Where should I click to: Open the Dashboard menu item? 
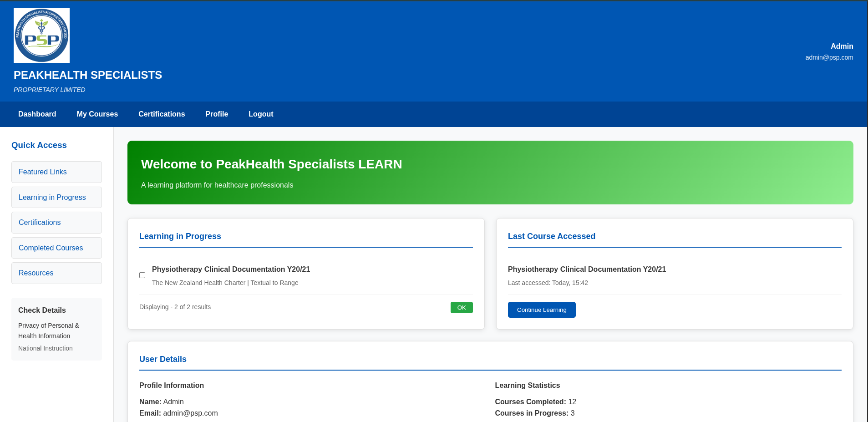point(37,114)
